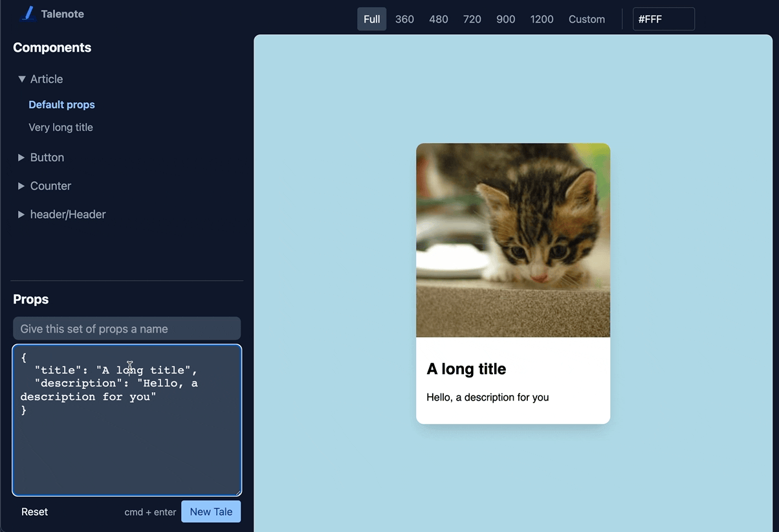Select the Default props tale

pyautogui.click(x=61, y=105)
